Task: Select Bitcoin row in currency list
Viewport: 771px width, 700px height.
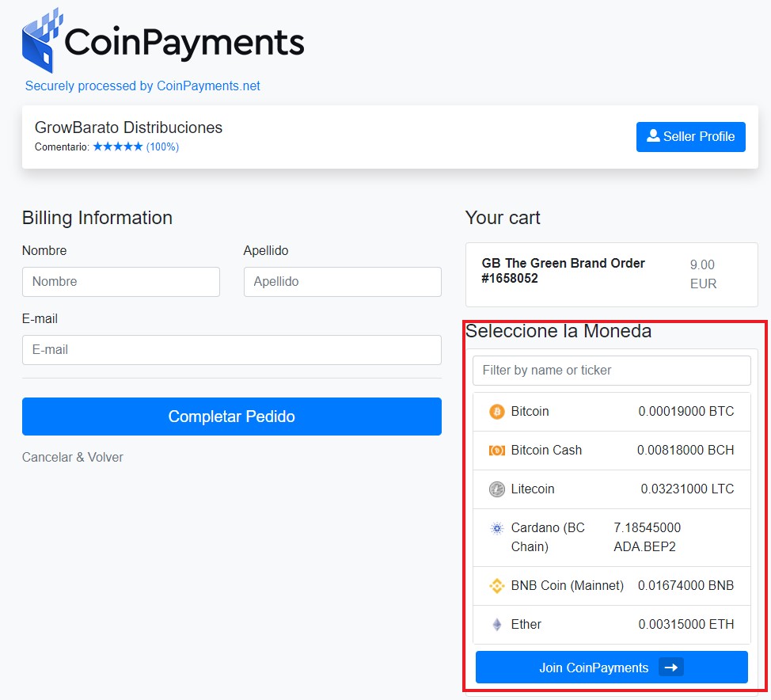Action: [612, 412]
